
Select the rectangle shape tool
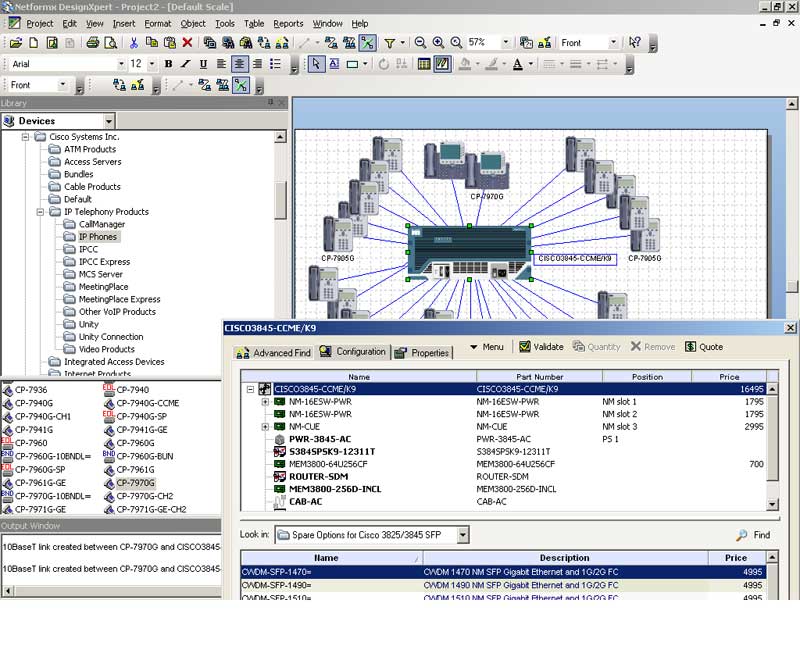(352, 64)
